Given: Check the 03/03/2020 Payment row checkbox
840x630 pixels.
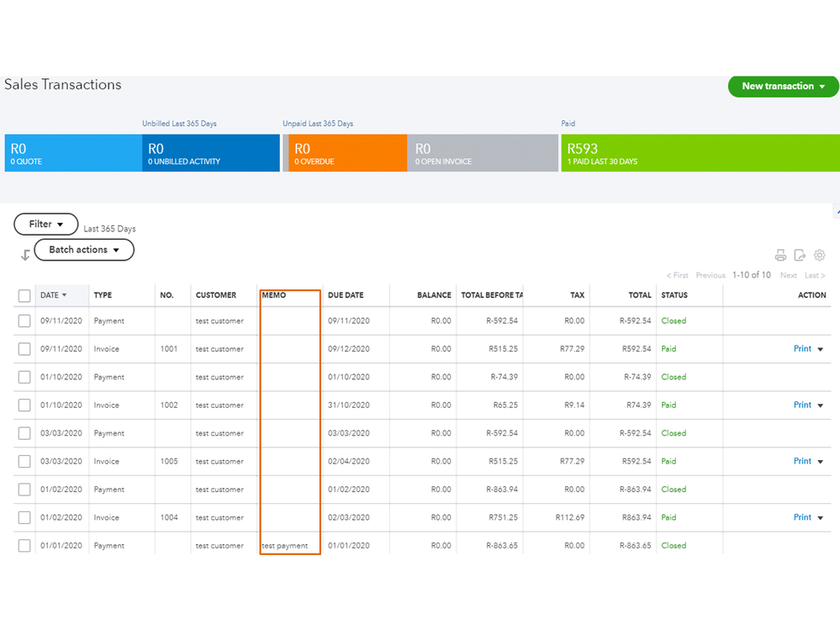Looking at the screenshot, I should 24,433.
